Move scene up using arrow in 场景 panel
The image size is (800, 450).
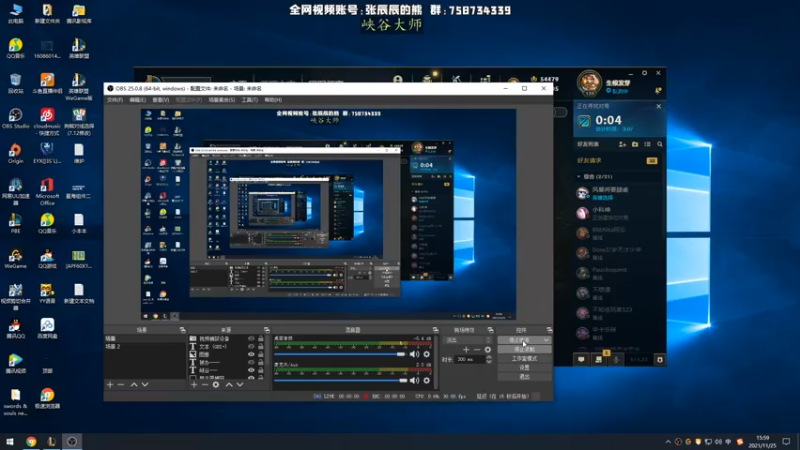tap(134, 384)
